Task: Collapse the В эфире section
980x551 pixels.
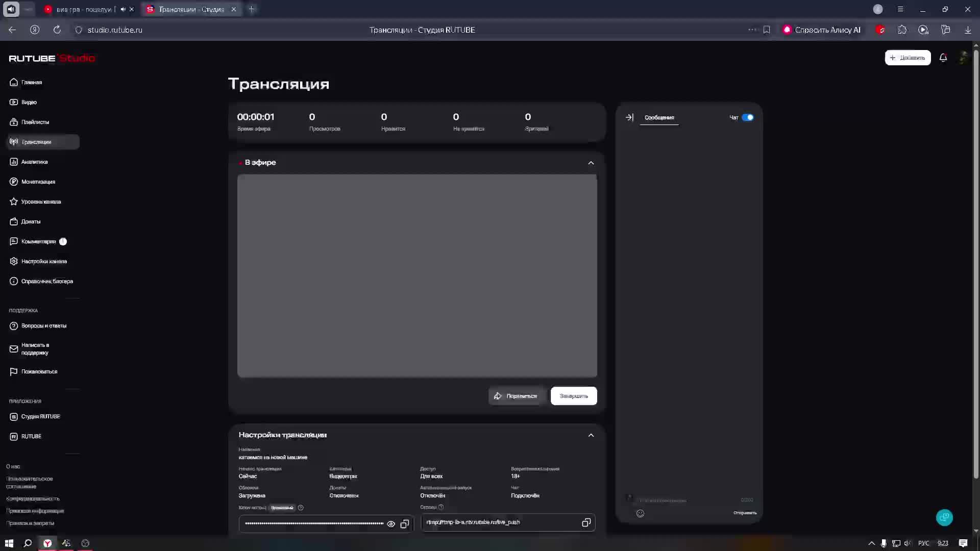Action: pos(591,163)
